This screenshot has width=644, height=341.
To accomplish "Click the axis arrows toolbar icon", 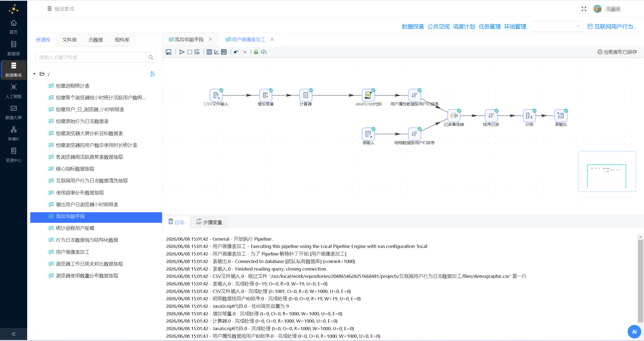I will 216,52.
